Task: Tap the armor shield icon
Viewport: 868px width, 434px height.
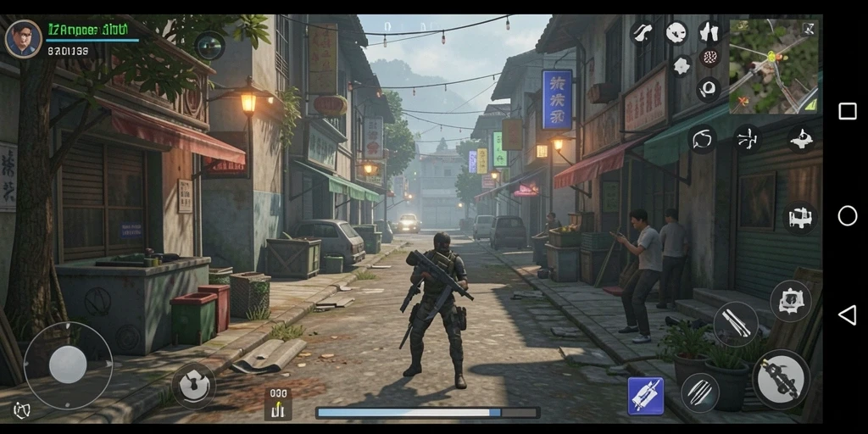Action: point(791,301)
